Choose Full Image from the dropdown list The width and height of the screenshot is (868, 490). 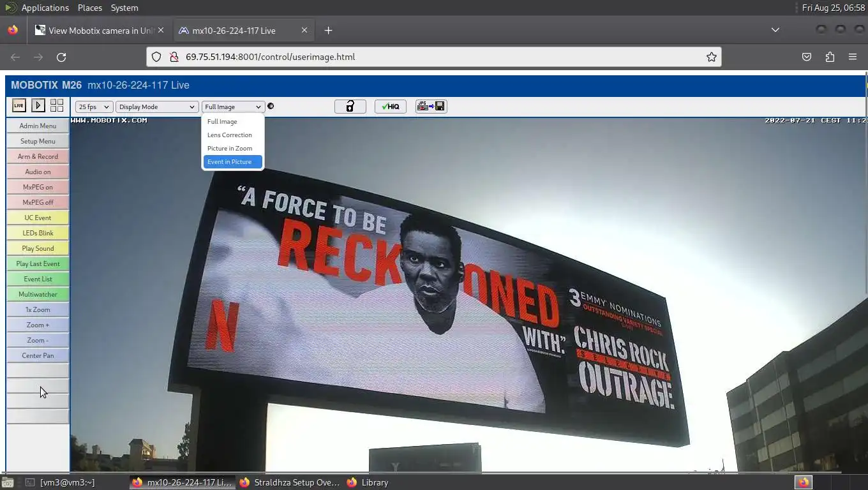click(232, 121)
